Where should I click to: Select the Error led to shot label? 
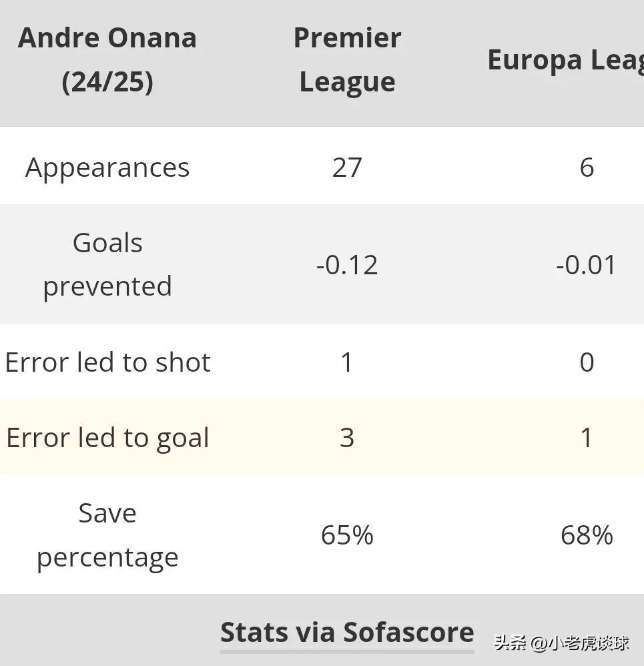pos(107,362)
